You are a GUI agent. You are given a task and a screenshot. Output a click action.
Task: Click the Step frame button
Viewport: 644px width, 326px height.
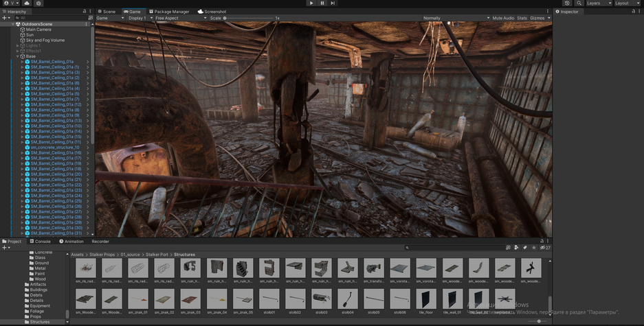point(333,3)
